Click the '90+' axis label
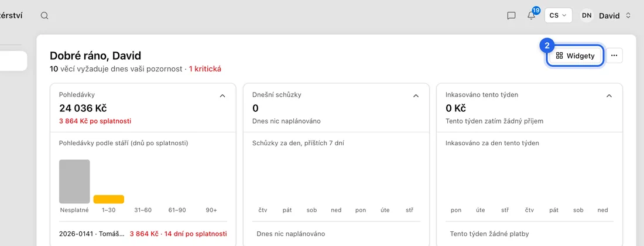The image size is (644, 246). [x=211, y=210]
